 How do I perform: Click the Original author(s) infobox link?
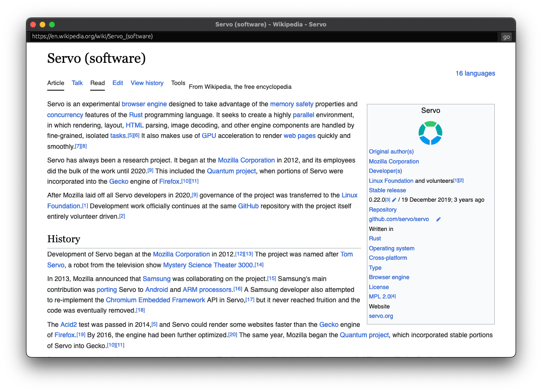pyautogui.click(x=391, y=152)
